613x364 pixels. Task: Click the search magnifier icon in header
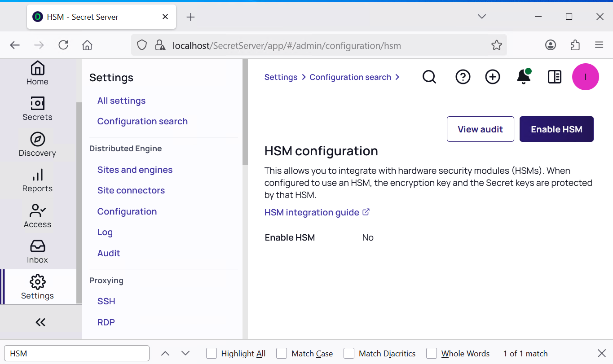429,77
